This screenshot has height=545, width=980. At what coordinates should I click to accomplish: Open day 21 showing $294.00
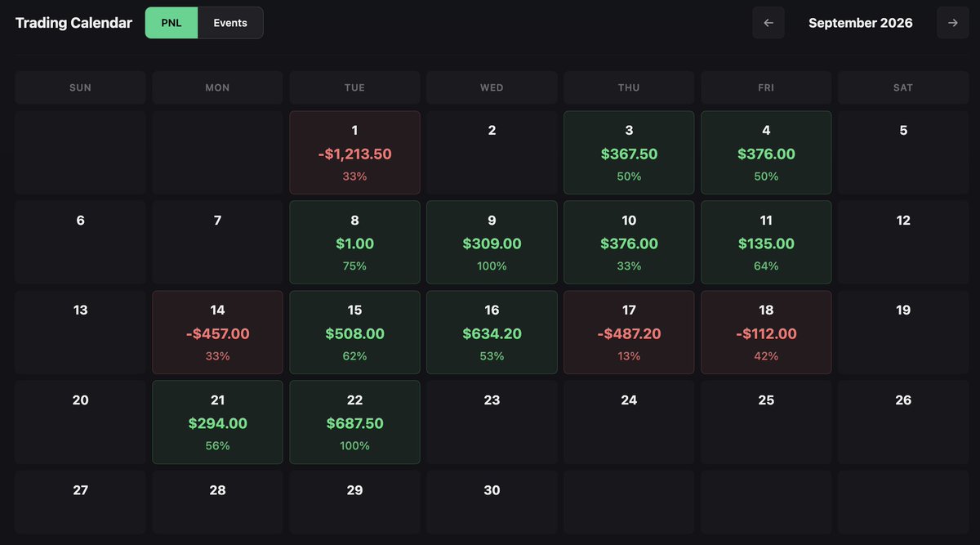217,422
